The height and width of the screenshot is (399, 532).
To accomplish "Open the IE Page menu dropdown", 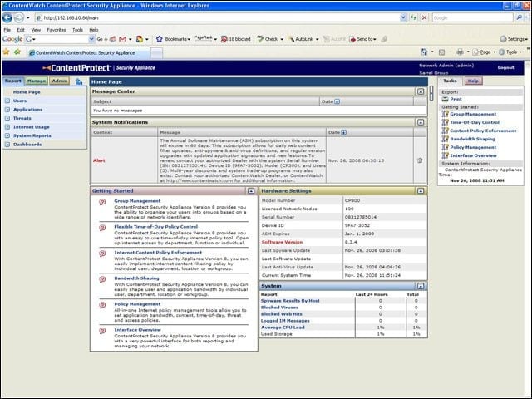I will click(x=484, y=52).
